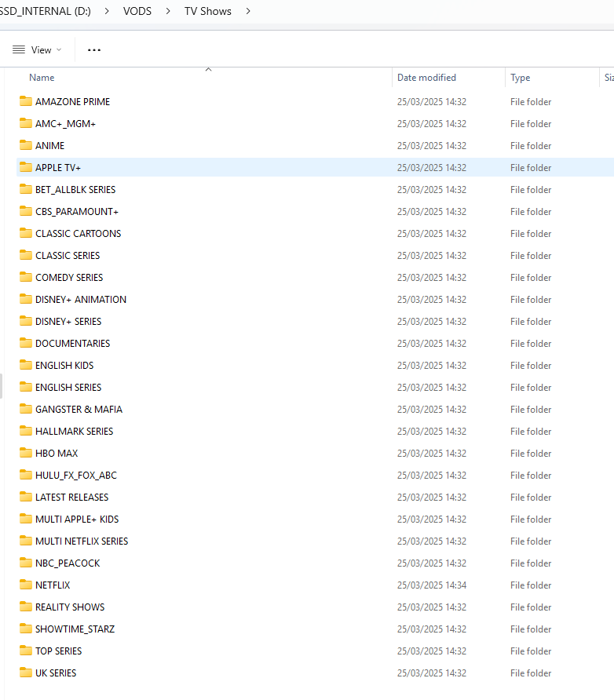
Task: Select the CLASSIC CARTOONS folder name
Action: [x=79, y=234]
